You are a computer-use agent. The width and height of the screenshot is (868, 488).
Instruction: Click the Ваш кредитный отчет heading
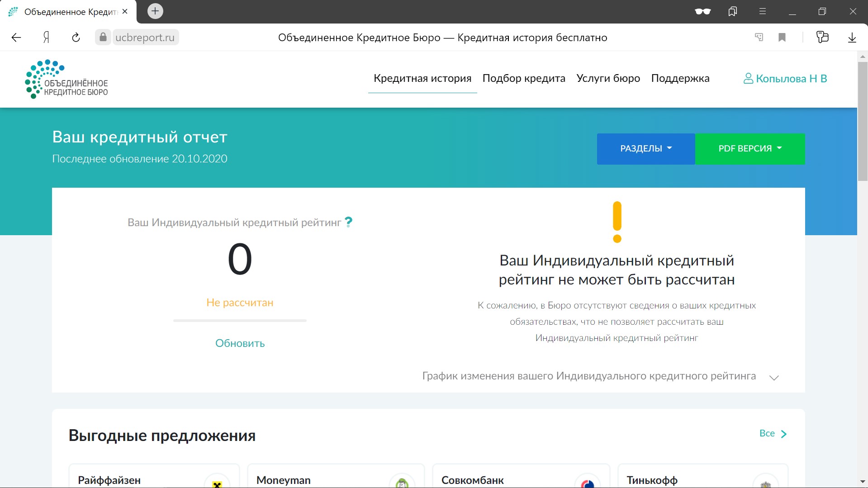coord(140,137)
